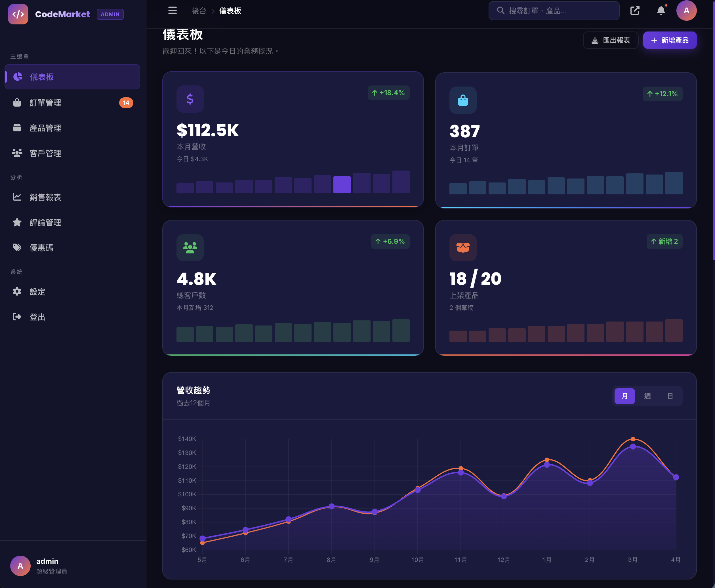Click the CodeMarket logo icon
Screen dimensions: 715x588
[x=18, y=14]
